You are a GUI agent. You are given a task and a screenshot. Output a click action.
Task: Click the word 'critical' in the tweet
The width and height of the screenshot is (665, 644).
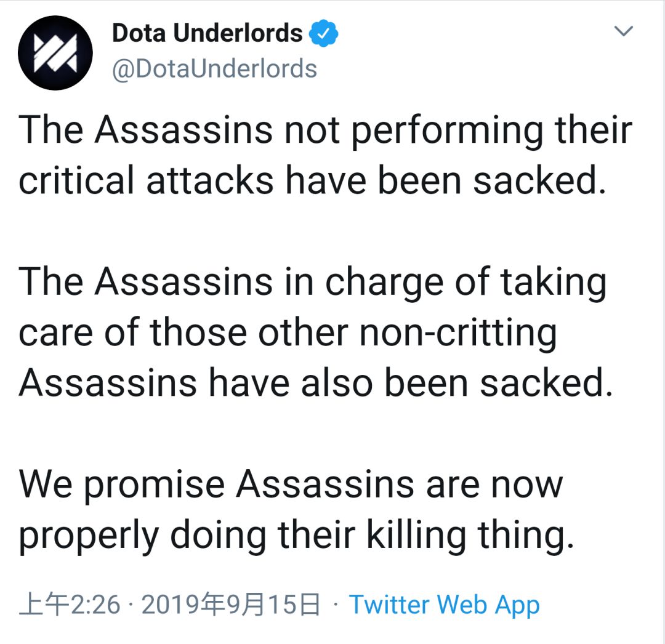point(76,181)
